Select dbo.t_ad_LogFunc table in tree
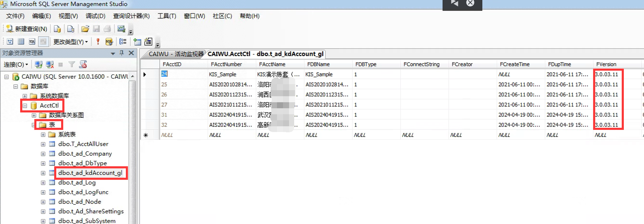 click(83, 192)
